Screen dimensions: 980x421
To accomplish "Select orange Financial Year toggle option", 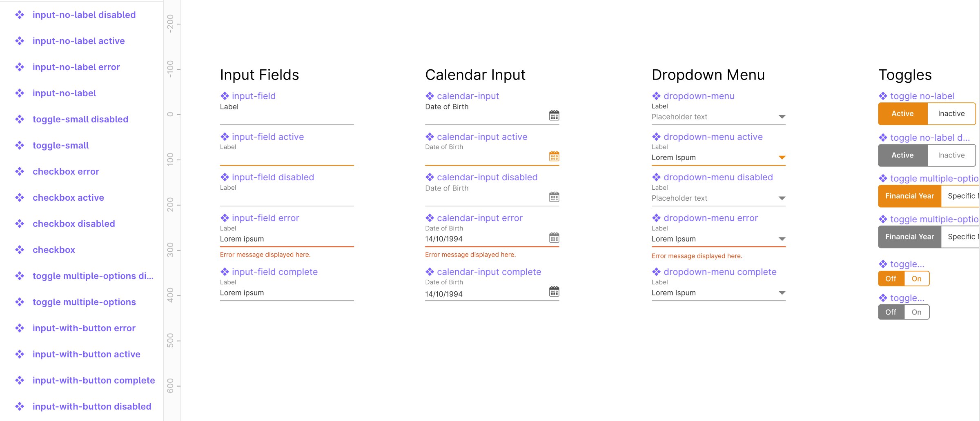I will pos(909,196).
